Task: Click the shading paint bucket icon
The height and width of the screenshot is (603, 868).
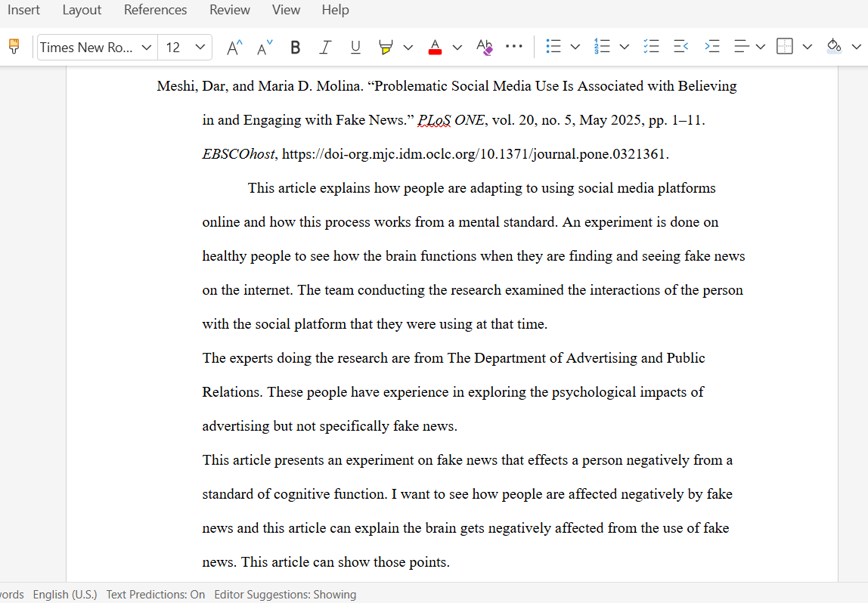Action: pyautogui.click(x=834, y=46)
